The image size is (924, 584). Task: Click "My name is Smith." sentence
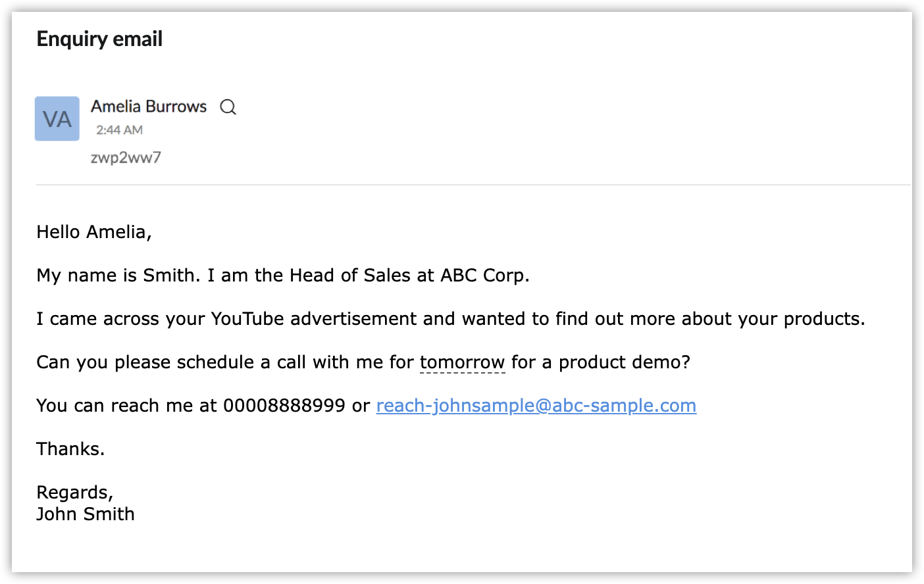click(118, 276)
